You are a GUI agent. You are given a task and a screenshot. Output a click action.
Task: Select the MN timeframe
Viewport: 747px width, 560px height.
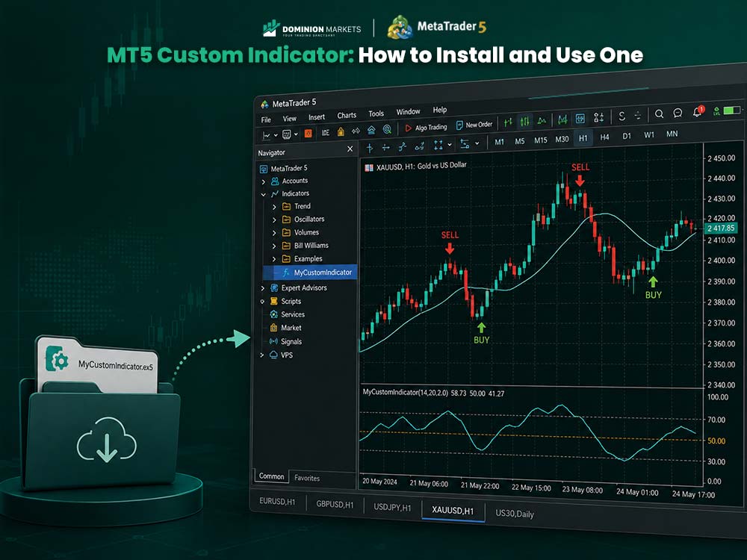672,134
